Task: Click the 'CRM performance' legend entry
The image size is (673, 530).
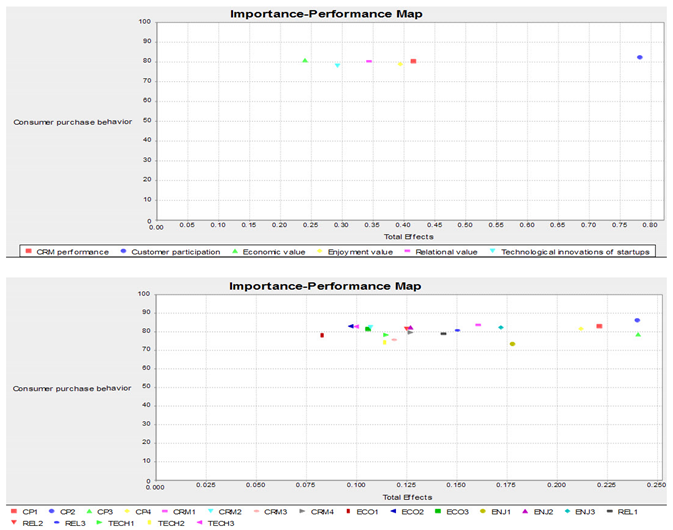Action: click(x=67, y=252)
